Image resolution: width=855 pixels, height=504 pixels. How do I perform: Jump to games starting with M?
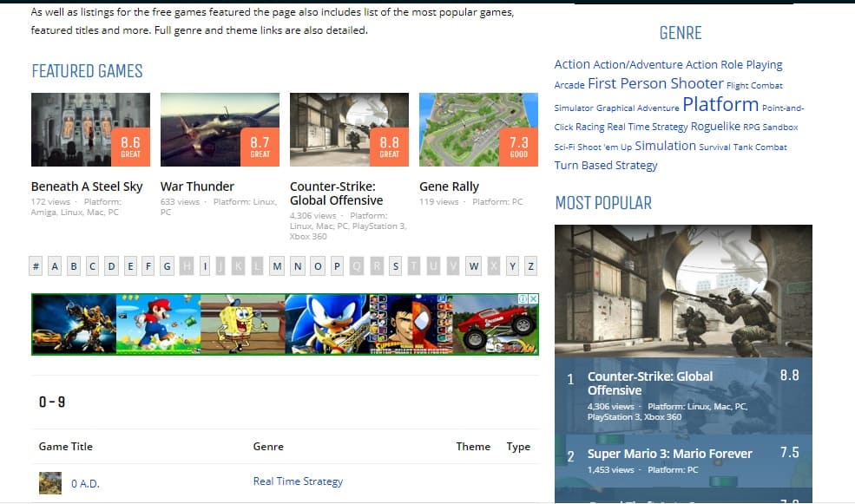pyautogui.click(x=277, y=266)
